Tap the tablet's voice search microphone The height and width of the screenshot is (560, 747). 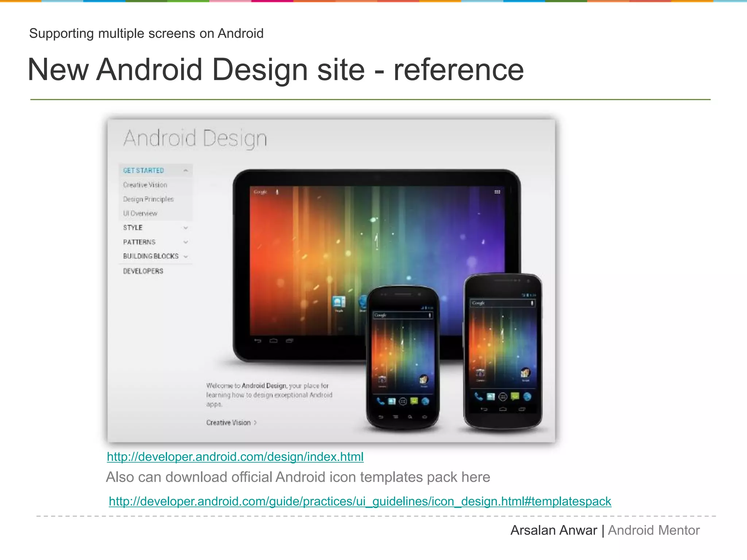[x=277, y=192]
